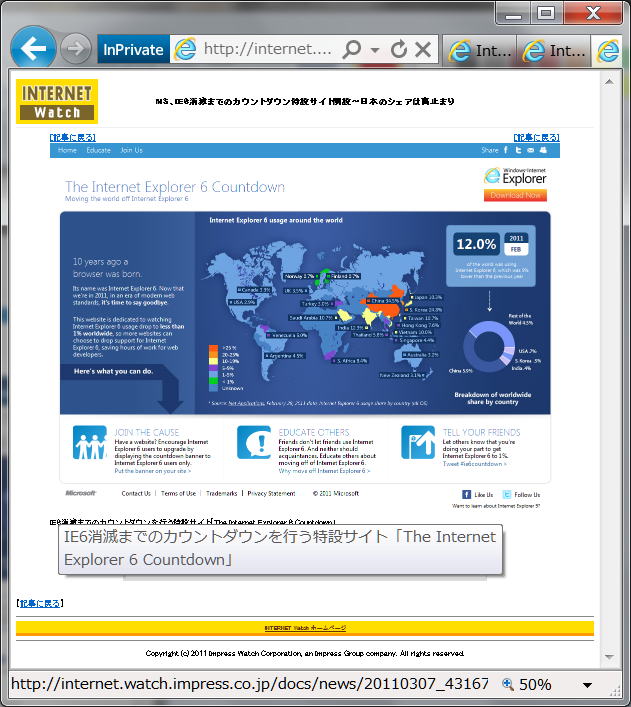
Task: Click the search magnifier in address bar
Action: [x=351, y=49]
